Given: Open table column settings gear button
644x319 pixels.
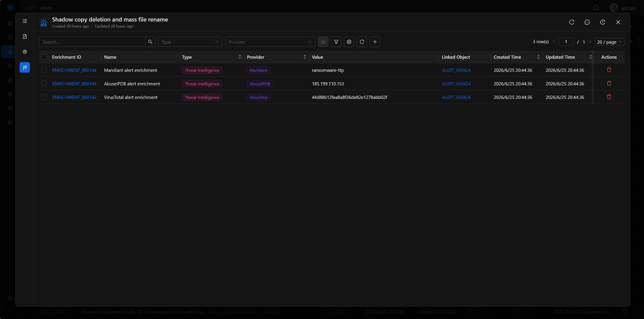Looking at the screenshot, I should [x=349, y=42].
